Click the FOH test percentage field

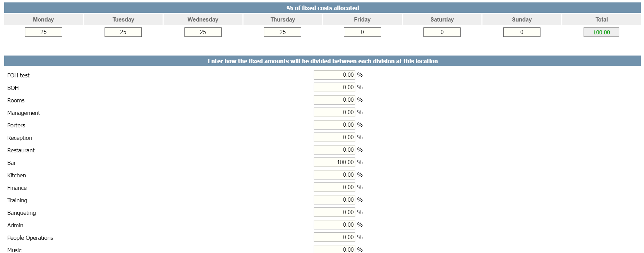pyautogui.click(x=334, y=75)
